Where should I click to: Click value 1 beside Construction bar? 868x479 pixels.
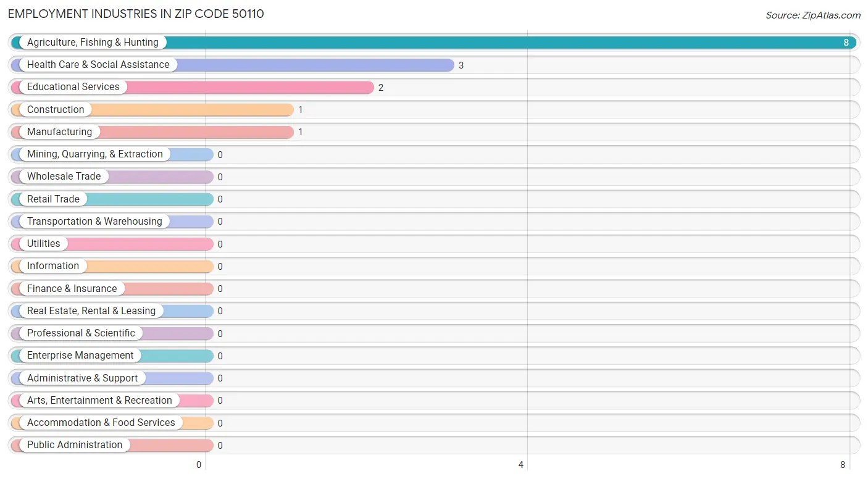pos(301,110)
